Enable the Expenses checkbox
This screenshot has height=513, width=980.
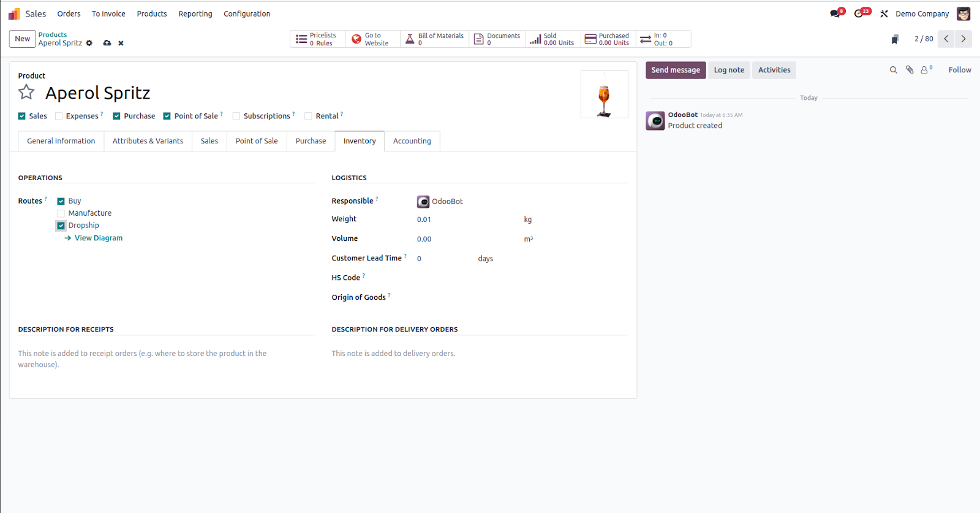(59, 116)
